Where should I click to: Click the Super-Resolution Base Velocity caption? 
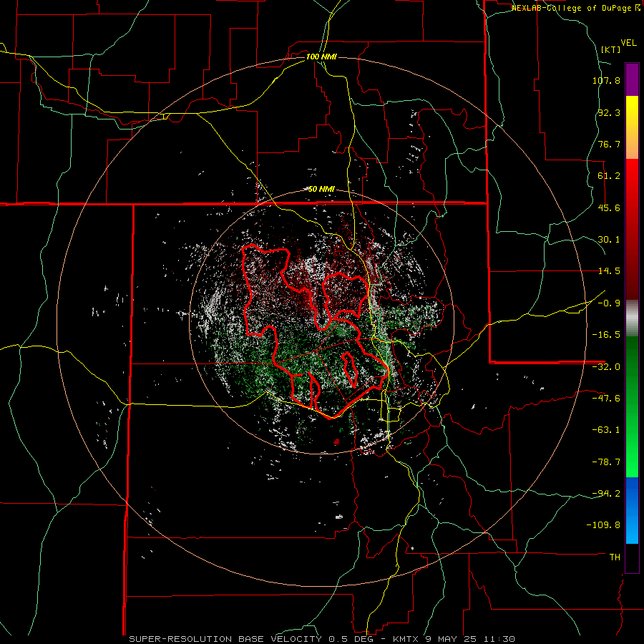(322, 639)
